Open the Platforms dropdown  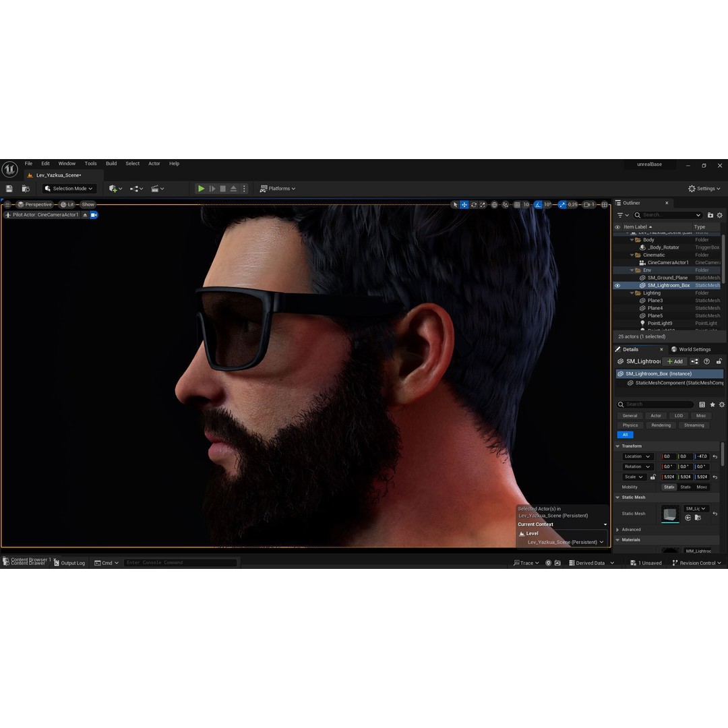click(x=278, y=189)
